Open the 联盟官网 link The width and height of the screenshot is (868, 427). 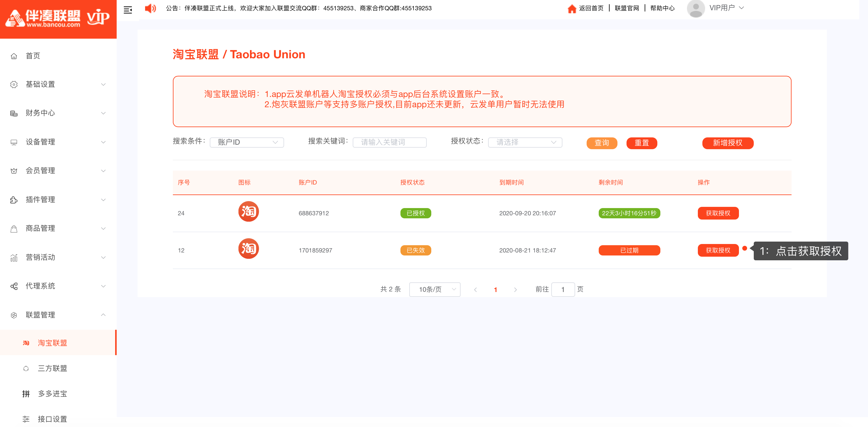point(627,8)
